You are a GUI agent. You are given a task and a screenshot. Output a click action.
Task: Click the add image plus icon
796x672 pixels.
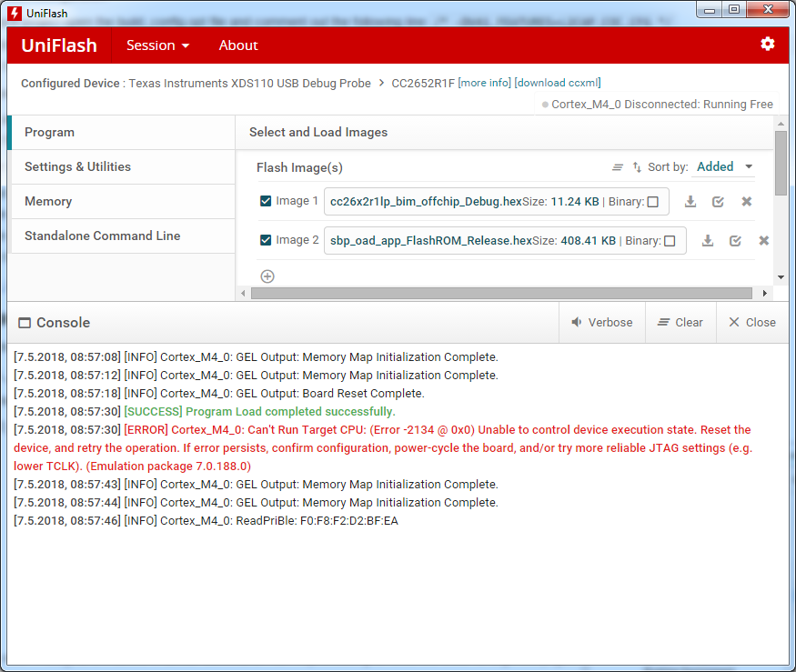[x=267, y=276]
